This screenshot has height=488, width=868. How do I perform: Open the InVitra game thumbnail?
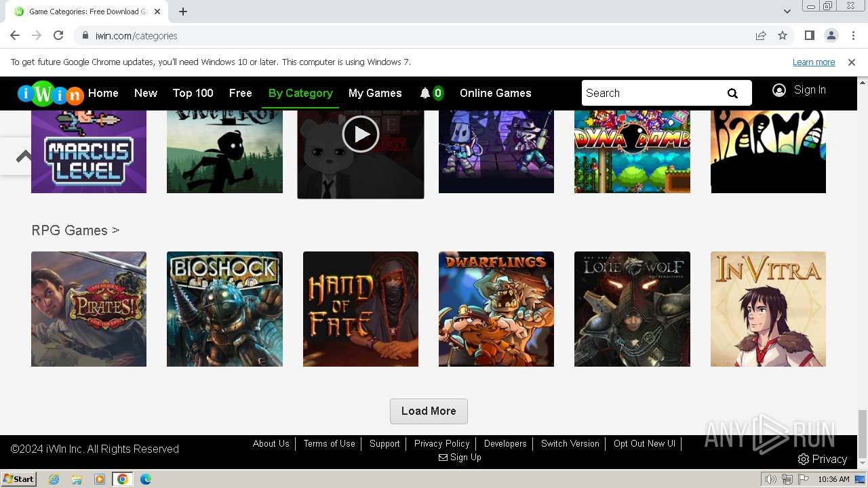768,309
